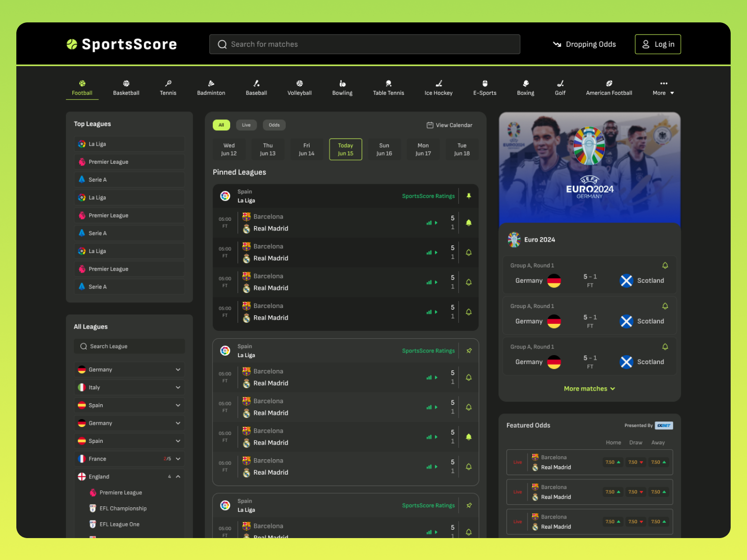This screenshot has width=747, height=560.
Task: Click the stats bar icon in the first pinned match
Action: tap(429, 223)
